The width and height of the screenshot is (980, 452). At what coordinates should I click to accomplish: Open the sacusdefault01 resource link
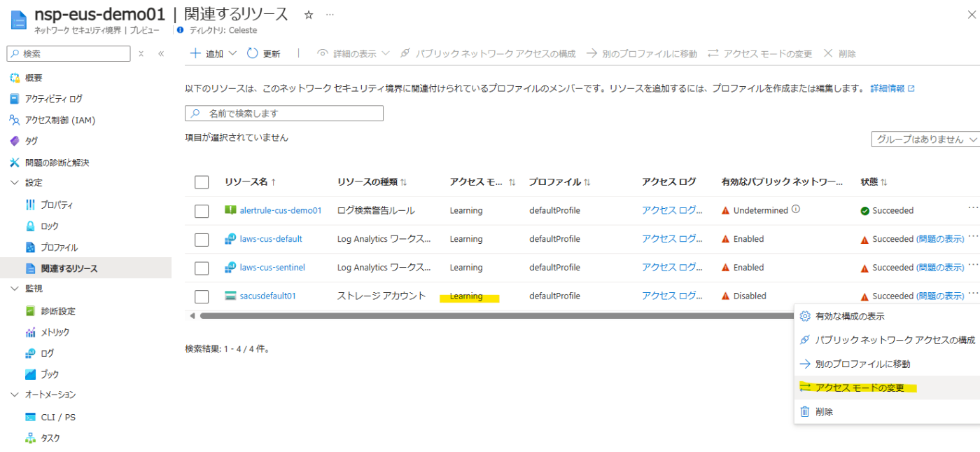tap(267, 296)
